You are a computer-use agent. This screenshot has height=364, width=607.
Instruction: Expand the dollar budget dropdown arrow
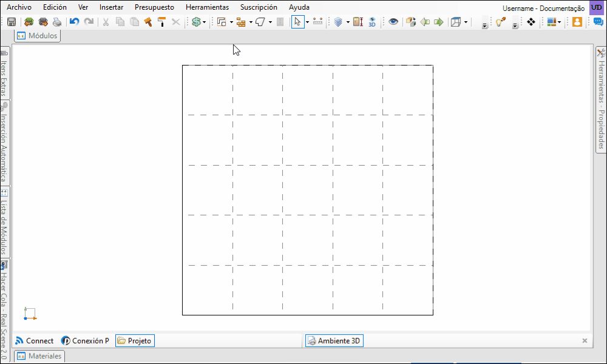205,22
